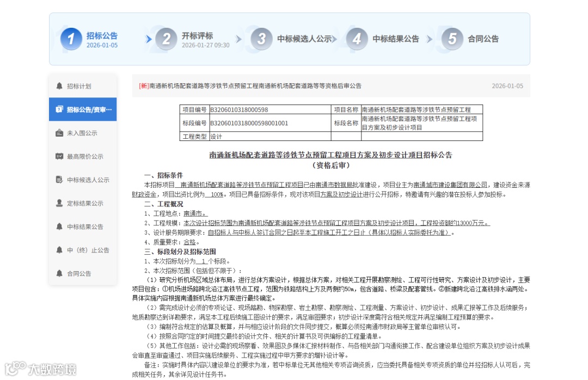Click the (资格后审) subtitle

(331, 165)
